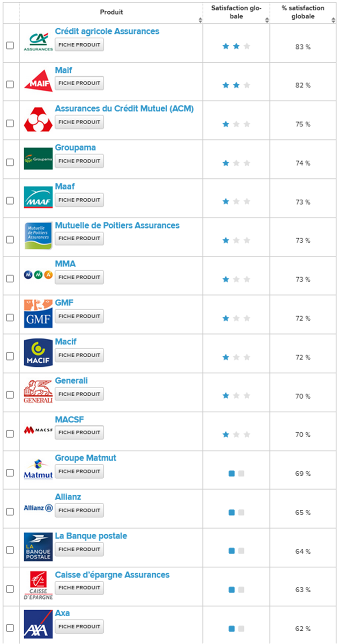Click the MAAF logo
The image size is (342, 644).
pyautogui.click(x=38, y=197)
